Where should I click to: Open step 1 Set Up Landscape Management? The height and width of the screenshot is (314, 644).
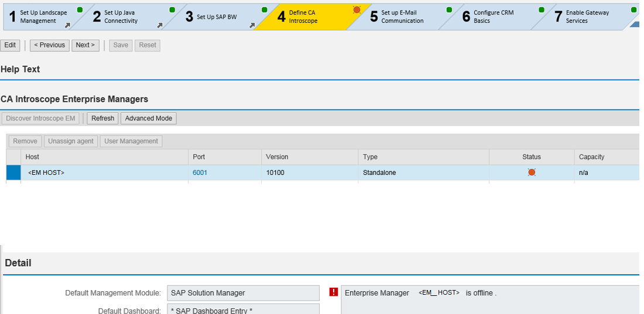43,17
